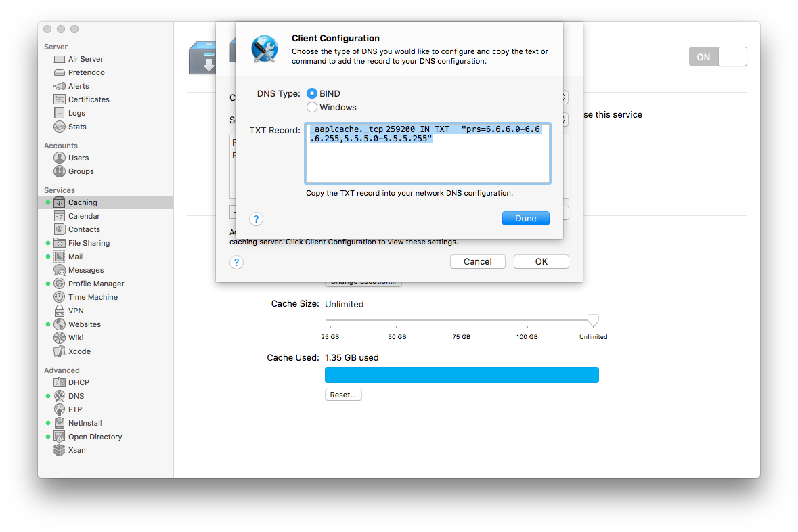The image size is (798, 532).
Task: Open the Pretendco server icon
Action: coord(59,72)
